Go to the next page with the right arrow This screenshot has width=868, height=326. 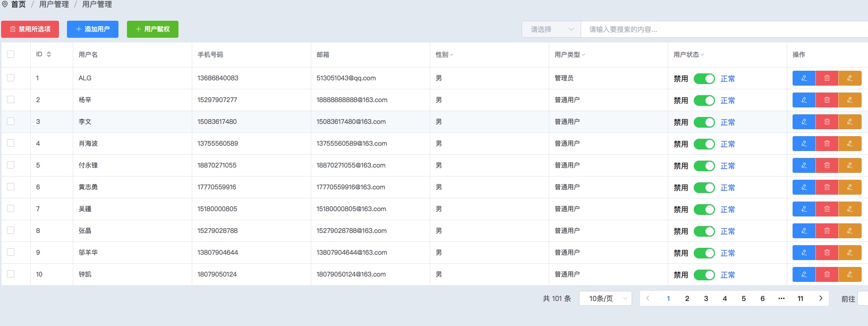821,298
